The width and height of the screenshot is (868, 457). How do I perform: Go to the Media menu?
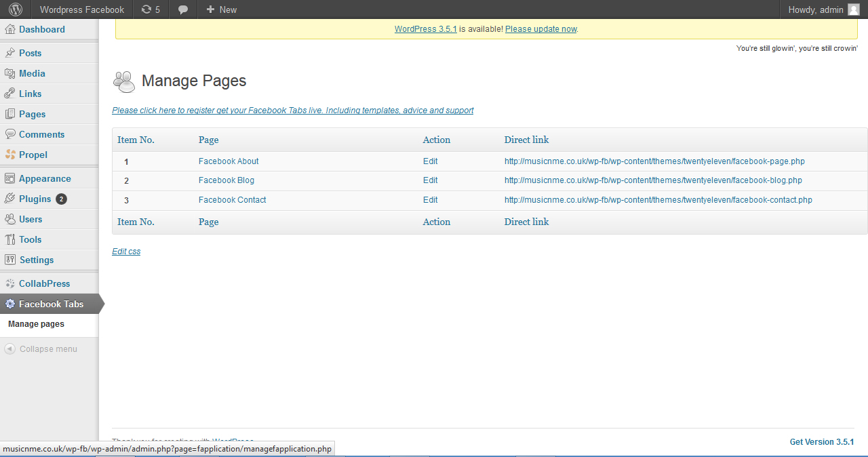[x=32, y=73]
